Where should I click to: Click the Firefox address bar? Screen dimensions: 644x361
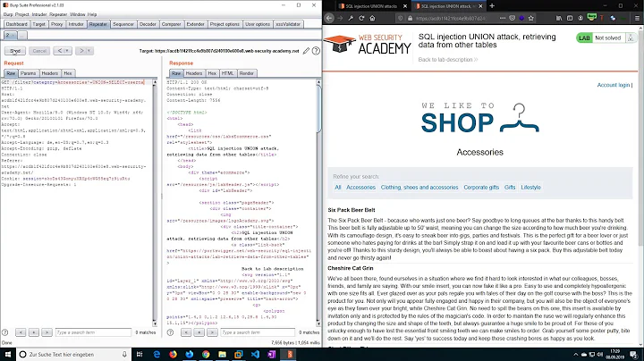click(450, 18)
